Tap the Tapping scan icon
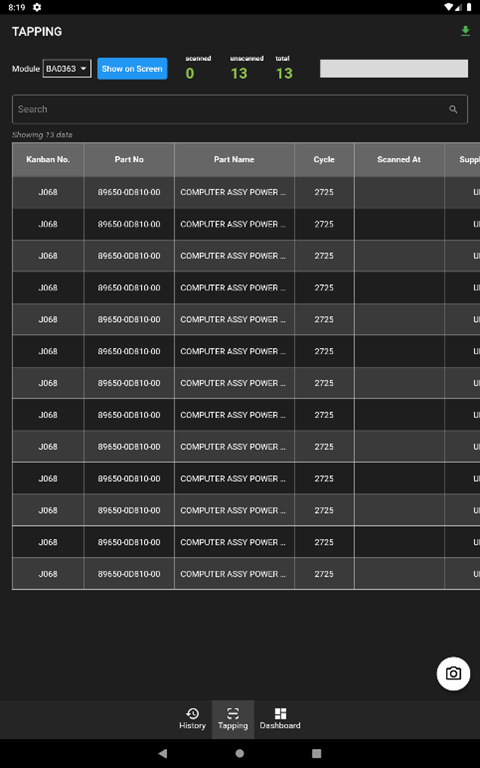Screen dimensions: 480x768 (x=233, y=713)
